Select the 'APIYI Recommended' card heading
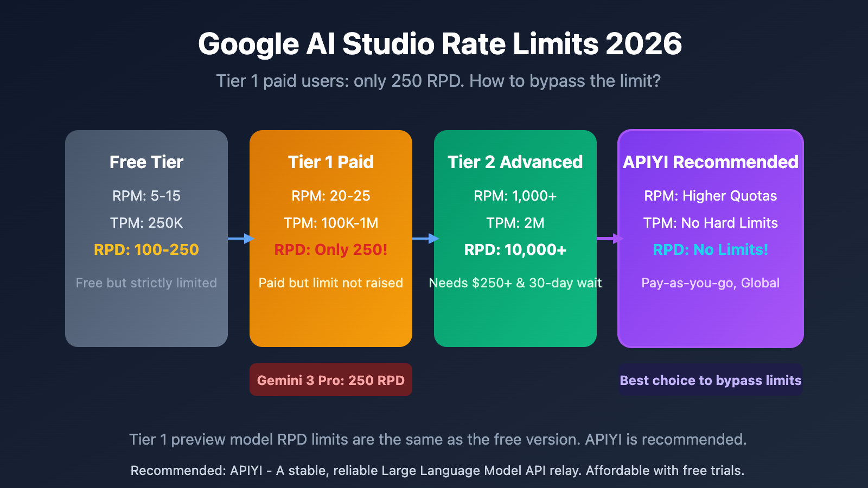The height and width of the screenshot is (488, 868). (711, 162)
